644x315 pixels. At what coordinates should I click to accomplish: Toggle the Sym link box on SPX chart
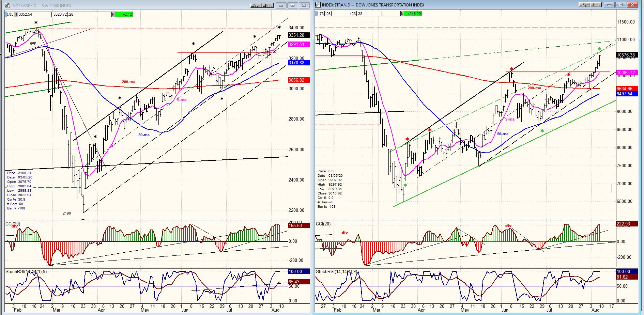point(256,5)
